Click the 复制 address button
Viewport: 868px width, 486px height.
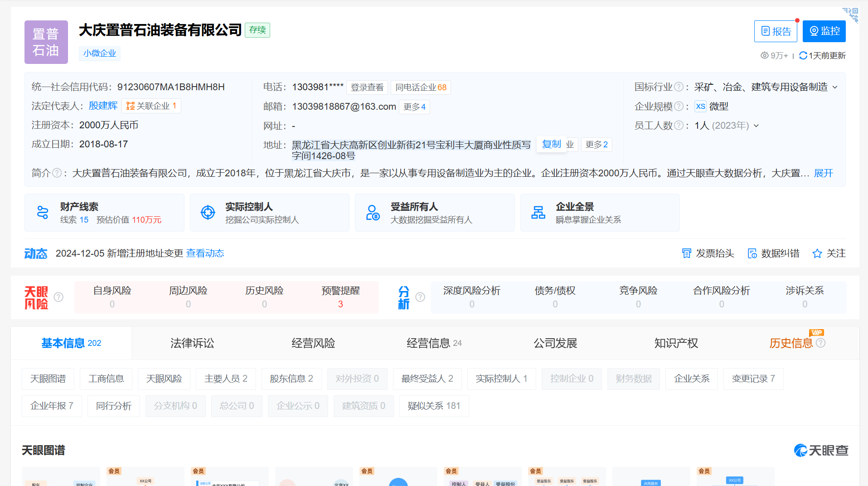(552, 144)
